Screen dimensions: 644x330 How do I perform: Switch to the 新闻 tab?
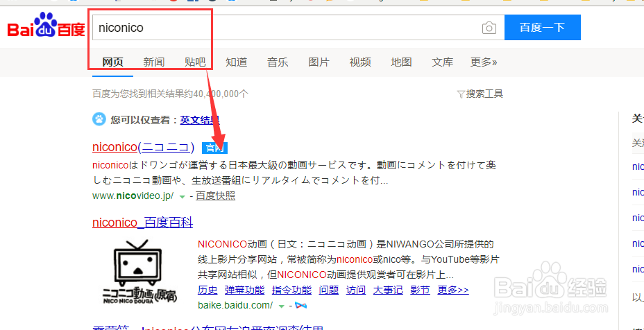(x=154, y=62)
